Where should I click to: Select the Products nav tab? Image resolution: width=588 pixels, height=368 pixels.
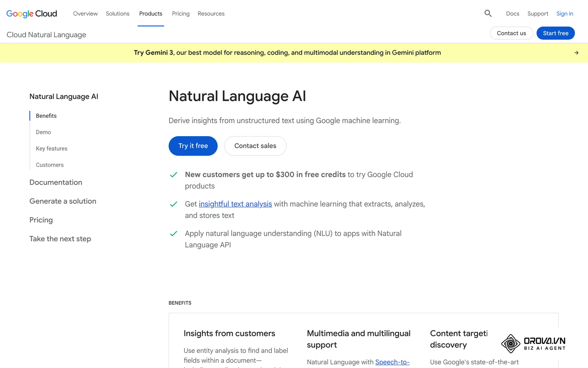(151, 14)
